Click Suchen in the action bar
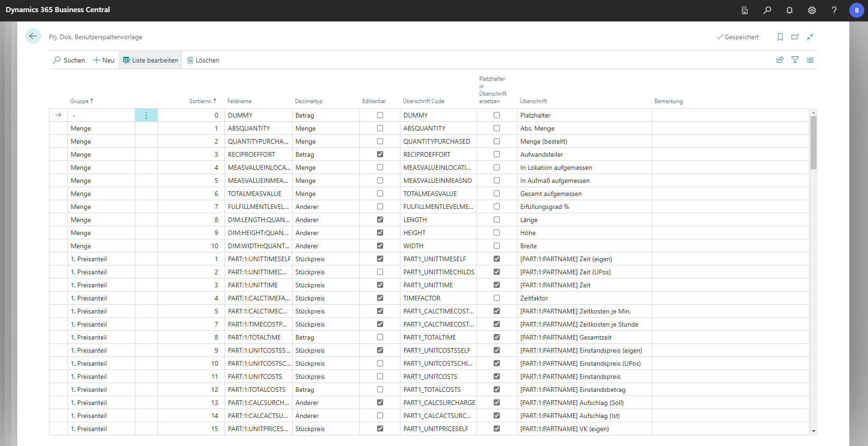Screen dimensions: 868x446 tap(69, 60)
